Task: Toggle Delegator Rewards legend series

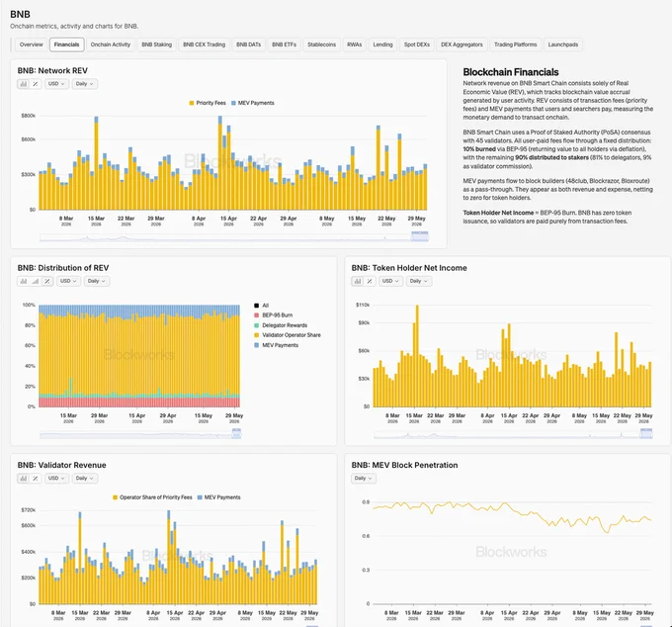Action: (281, 325)
